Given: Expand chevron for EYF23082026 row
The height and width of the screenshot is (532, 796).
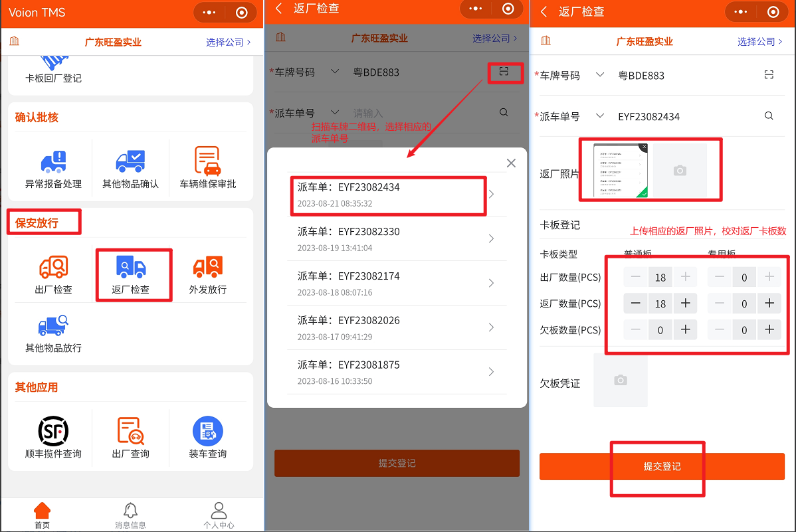Looking at the screenshot, I should point(491,327).
